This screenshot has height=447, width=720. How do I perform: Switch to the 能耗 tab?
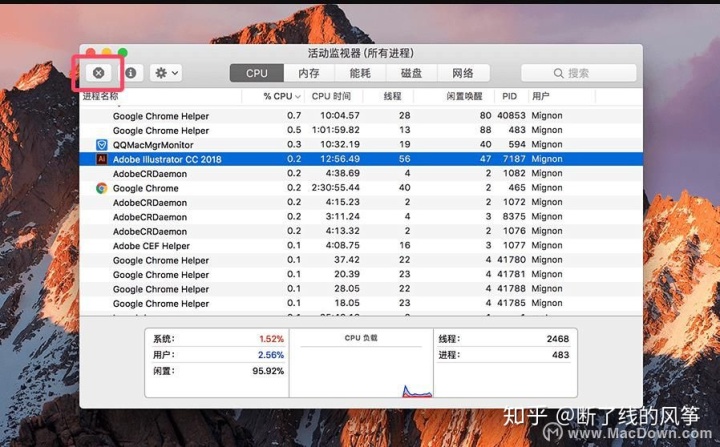pyautogui.click(x=360, y=73)
